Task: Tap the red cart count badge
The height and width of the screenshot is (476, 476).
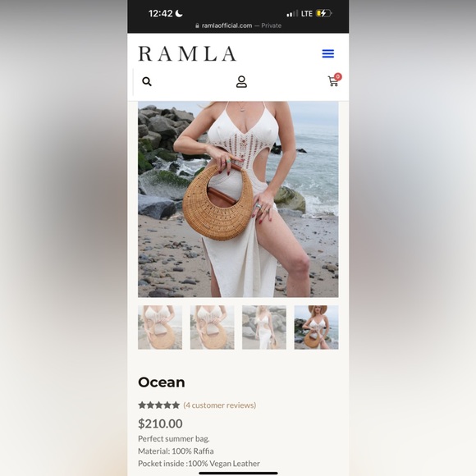Action: (x=338, y=76)
